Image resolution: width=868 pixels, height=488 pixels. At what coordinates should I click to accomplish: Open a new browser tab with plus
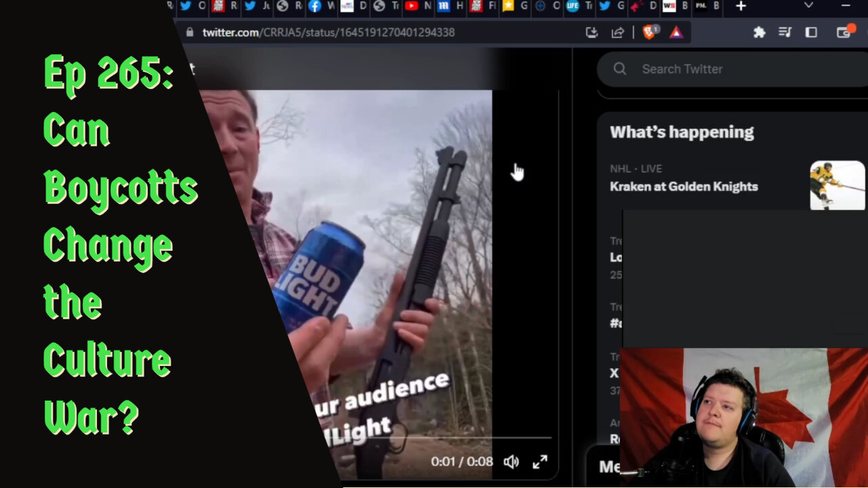[741, 6]
